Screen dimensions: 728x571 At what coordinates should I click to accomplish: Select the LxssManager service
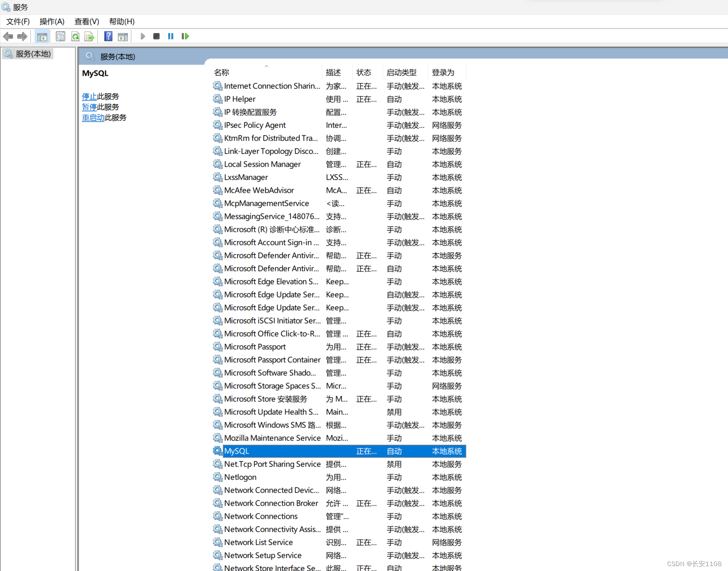[x=339, y=177]
